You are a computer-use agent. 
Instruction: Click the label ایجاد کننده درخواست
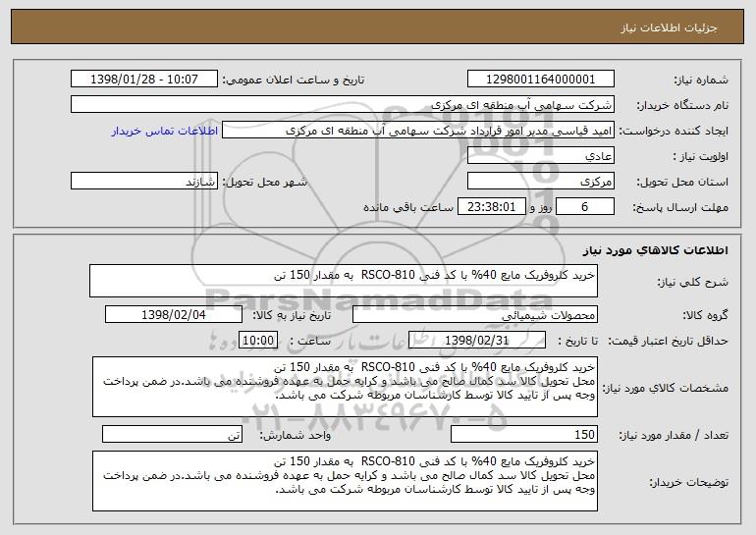674,132
